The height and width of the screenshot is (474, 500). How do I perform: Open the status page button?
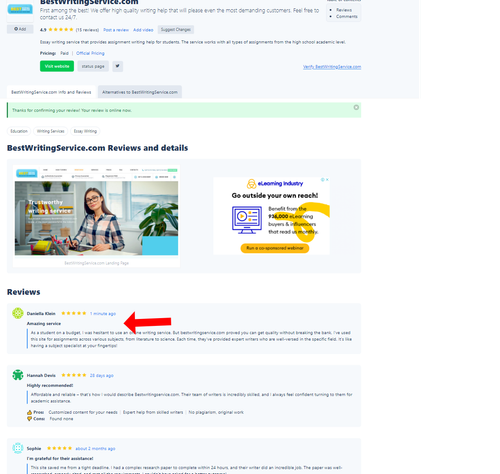(93, 66)
